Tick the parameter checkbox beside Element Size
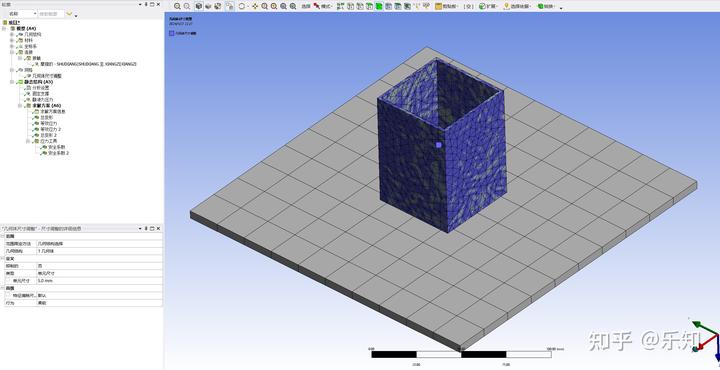This screenshot has height=370, width=720. (x=8, y=280)
